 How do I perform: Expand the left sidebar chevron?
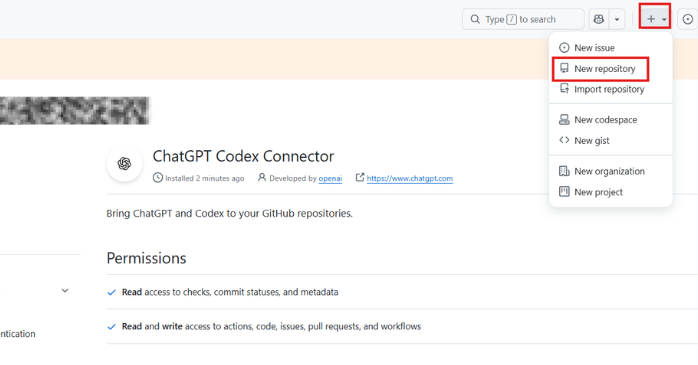65,291
